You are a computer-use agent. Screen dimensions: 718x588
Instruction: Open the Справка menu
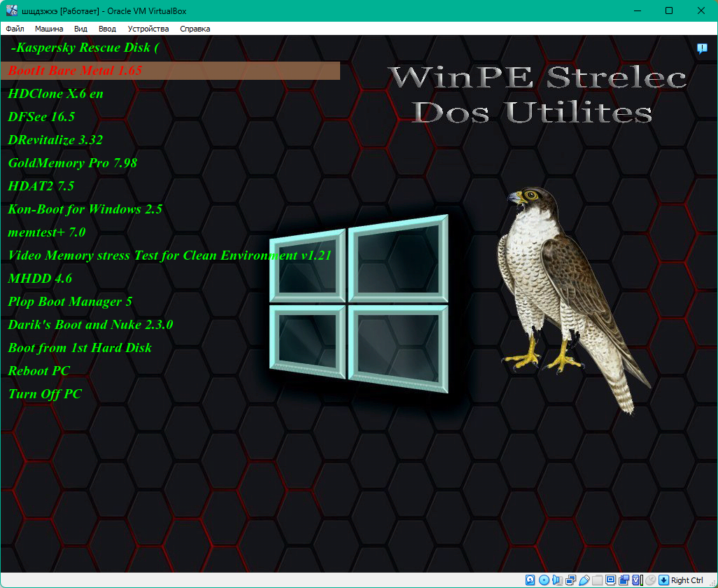195,29
